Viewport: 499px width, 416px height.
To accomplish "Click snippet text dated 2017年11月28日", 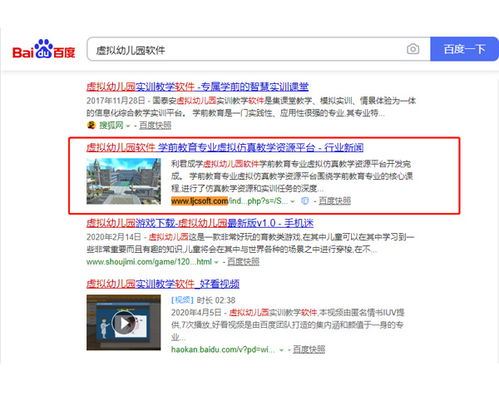I will coord(251,107).
